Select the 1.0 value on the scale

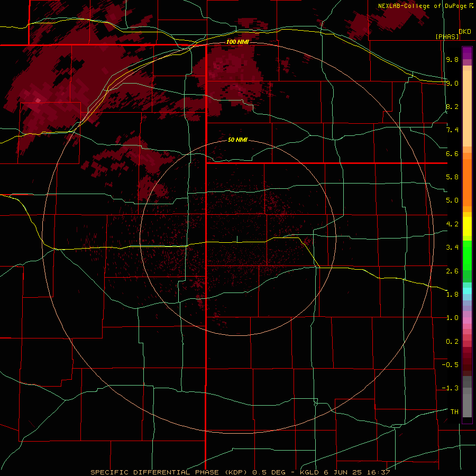pyautogui.click(x=452, y=318)
